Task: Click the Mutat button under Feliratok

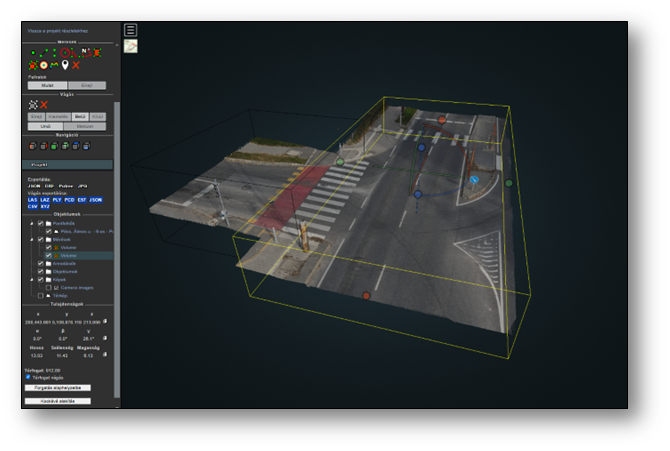Action: pos(46,86)
